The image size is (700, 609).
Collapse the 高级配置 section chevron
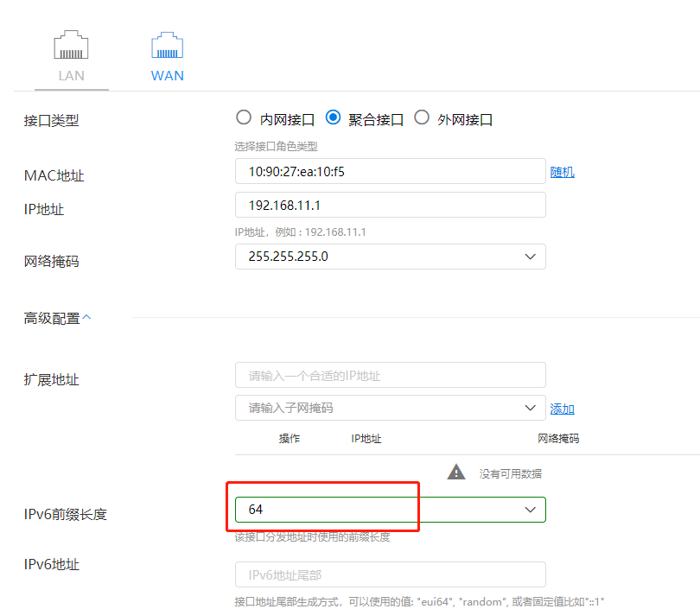pyautogui.click(x=87, y=318)
